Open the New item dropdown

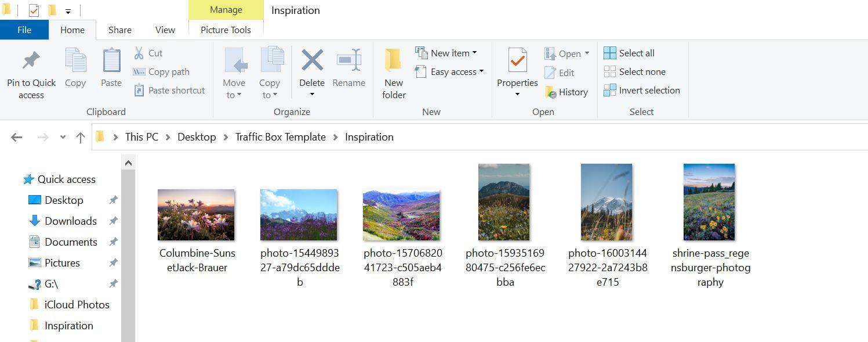tap(446, 53)
